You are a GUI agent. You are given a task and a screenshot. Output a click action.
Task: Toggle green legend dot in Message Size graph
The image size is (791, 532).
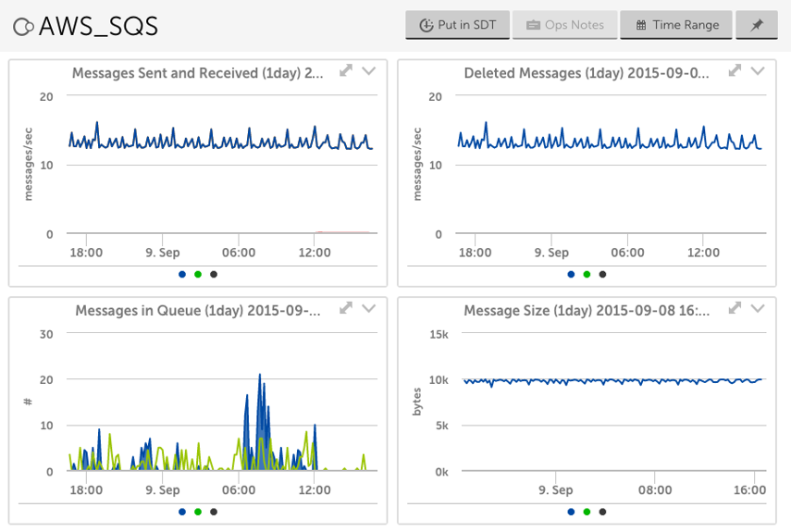(587, 512)
